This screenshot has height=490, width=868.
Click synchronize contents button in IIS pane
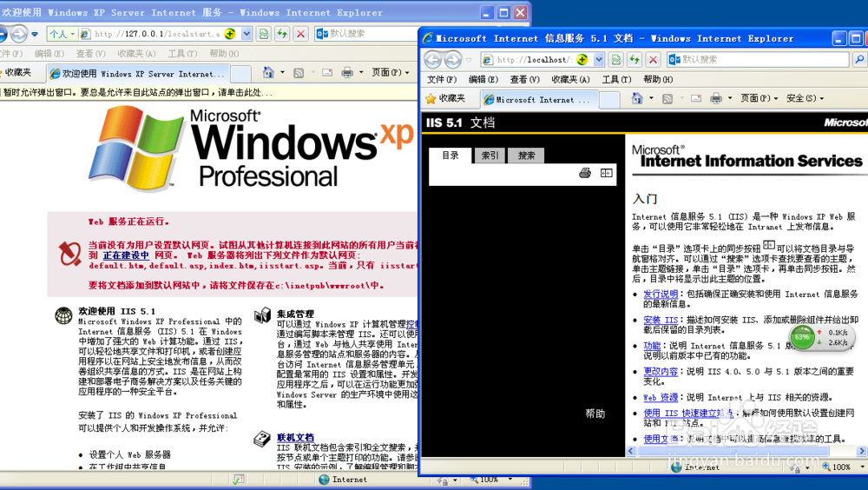click(606, 173)
